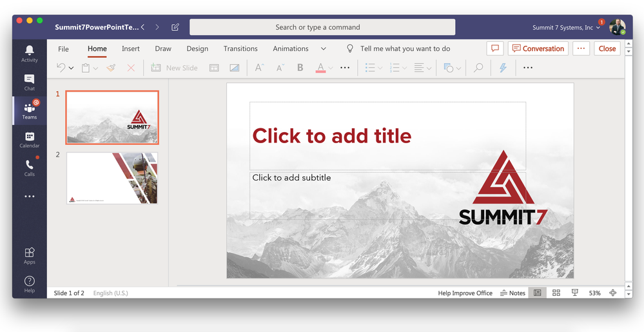The image size is (644, 332).
Task: Switch to the Design tab
Action: [197, 48]
